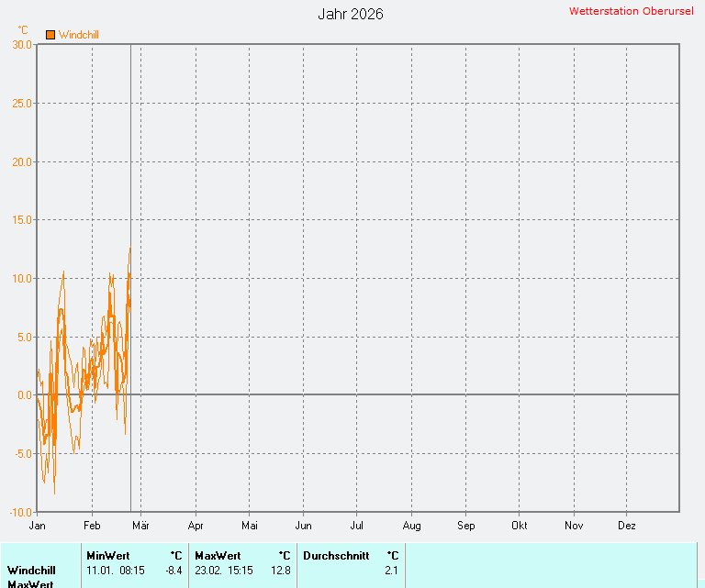Viewport: 705px width, 588px height.
Task: Select the Jan label on the x-axis
Action: point(38,526)
